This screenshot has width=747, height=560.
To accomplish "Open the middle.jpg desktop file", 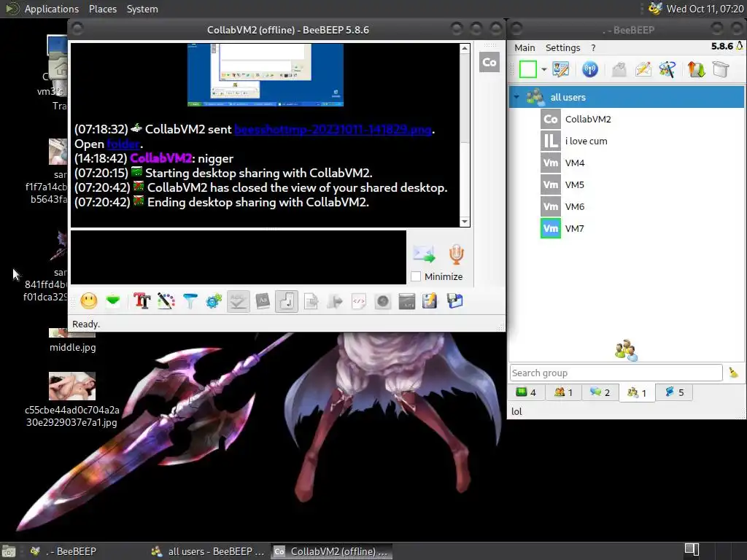I will click(x=72, y=339).
